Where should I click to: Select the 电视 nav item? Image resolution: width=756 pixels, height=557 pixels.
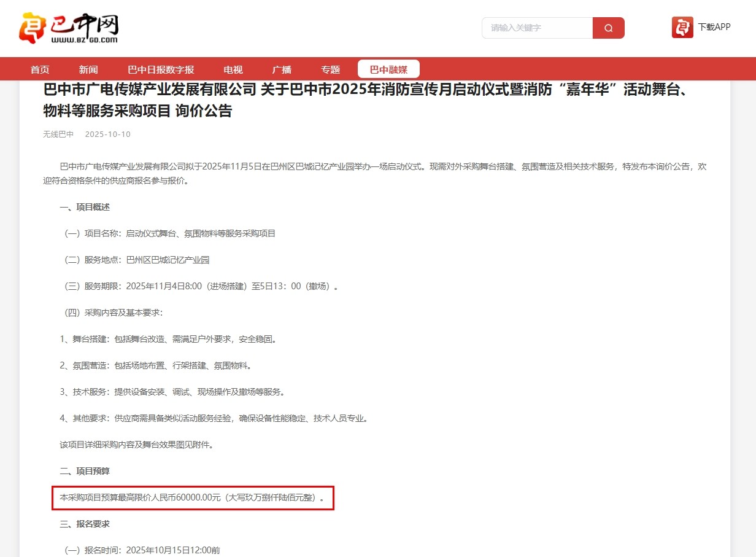pos(233,69)
